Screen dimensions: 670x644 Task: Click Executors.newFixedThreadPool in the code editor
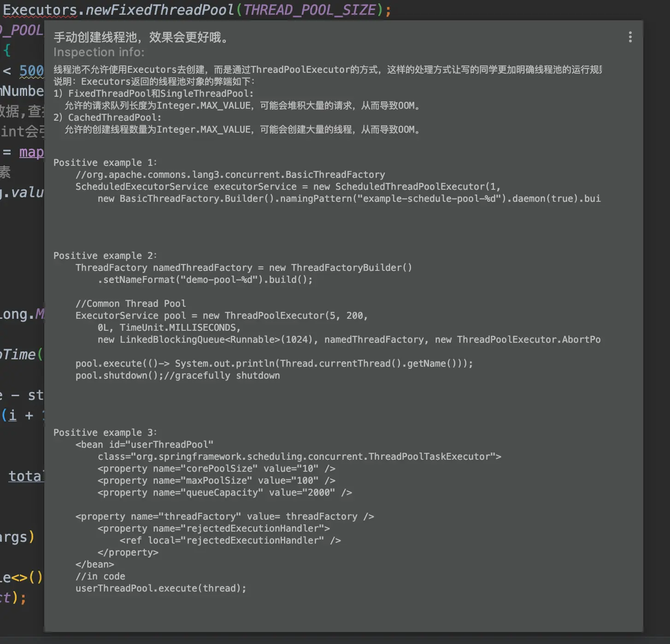pyautogui.click(x=119, y=10)
